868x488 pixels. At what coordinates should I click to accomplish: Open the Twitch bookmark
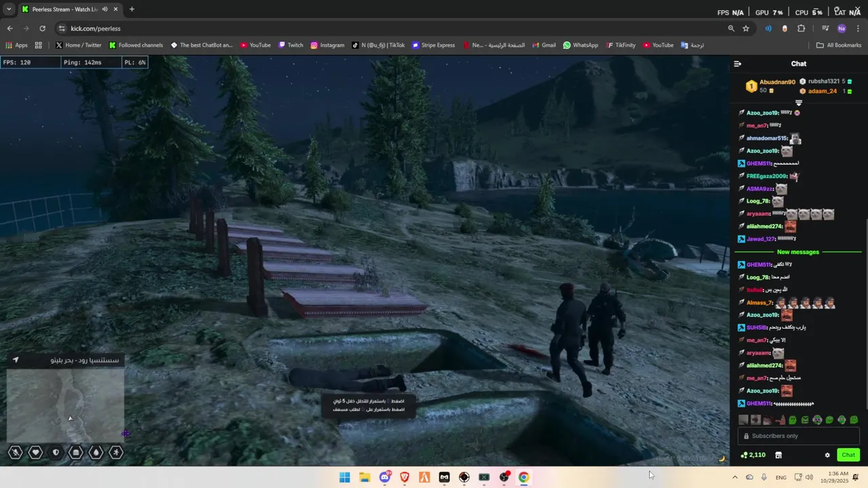tap(290, 45)
